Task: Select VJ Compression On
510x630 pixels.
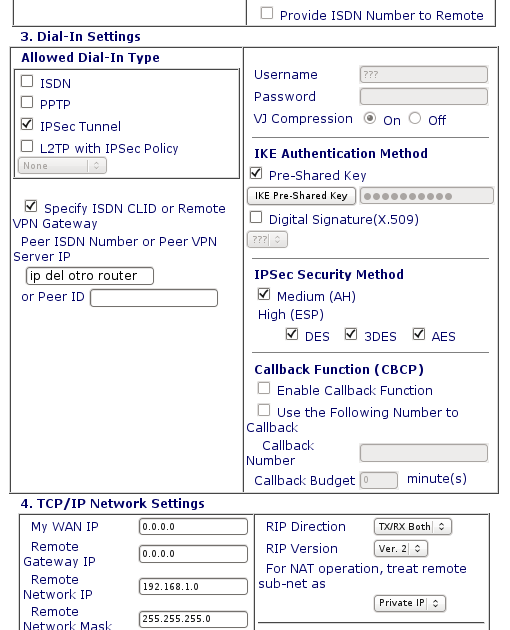Action: coord(370,119)
